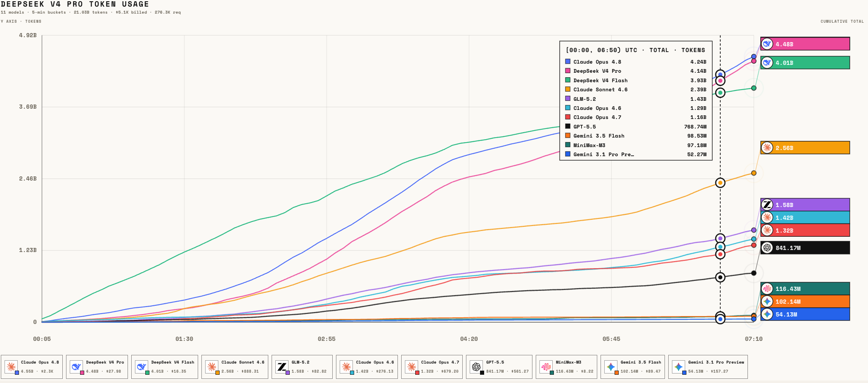Click the 3.69B y-axis label
The width and height of the screenshot is (868, 383).
pos(28,107)
